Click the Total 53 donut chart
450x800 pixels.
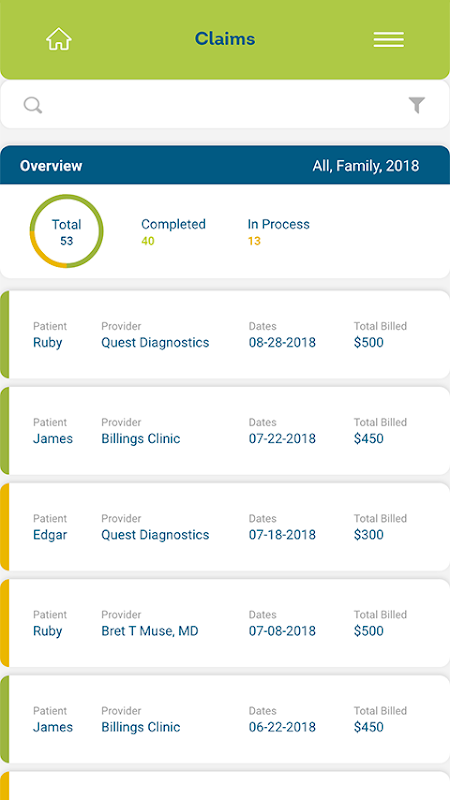click(x=66, y=231)
